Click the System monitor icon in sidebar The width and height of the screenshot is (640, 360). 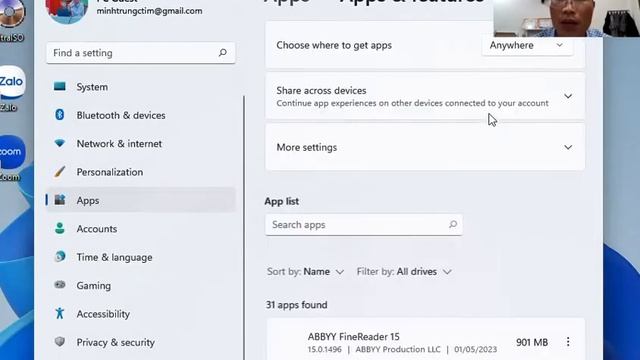point(60,86)
